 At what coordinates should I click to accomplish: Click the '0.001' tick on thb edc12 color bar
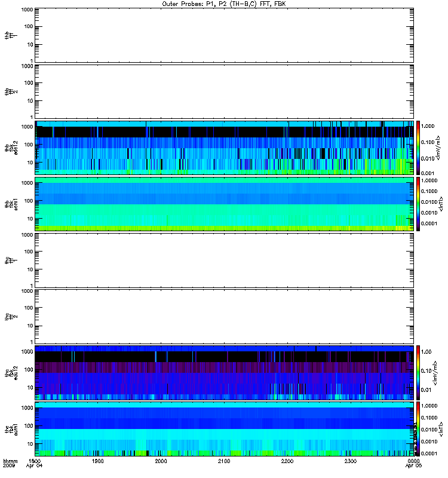(428, 173)
